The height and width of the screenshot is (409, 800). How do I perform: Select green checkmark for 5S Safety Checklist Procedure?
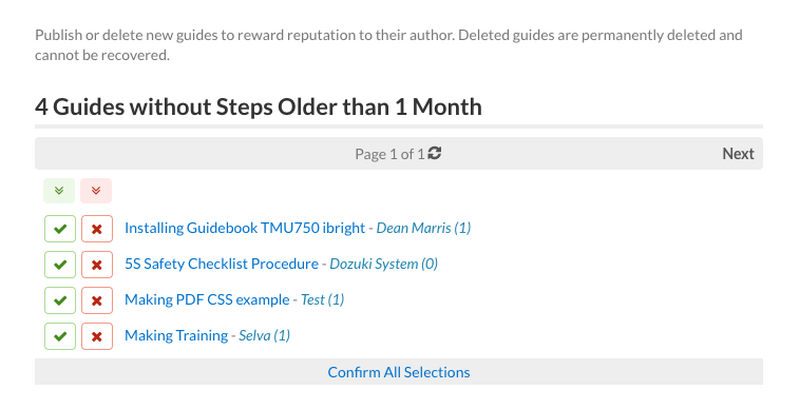[60, 264]
